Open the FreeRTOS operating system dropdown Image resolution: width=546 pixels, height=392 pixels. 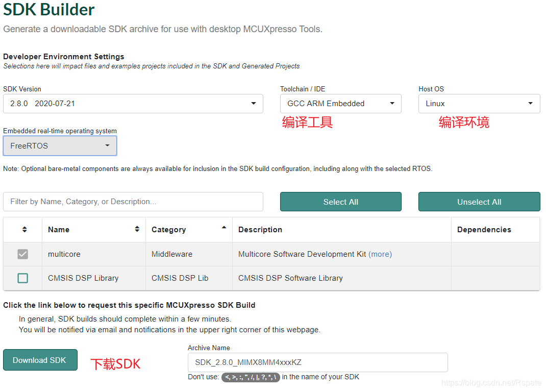(60, 145)
